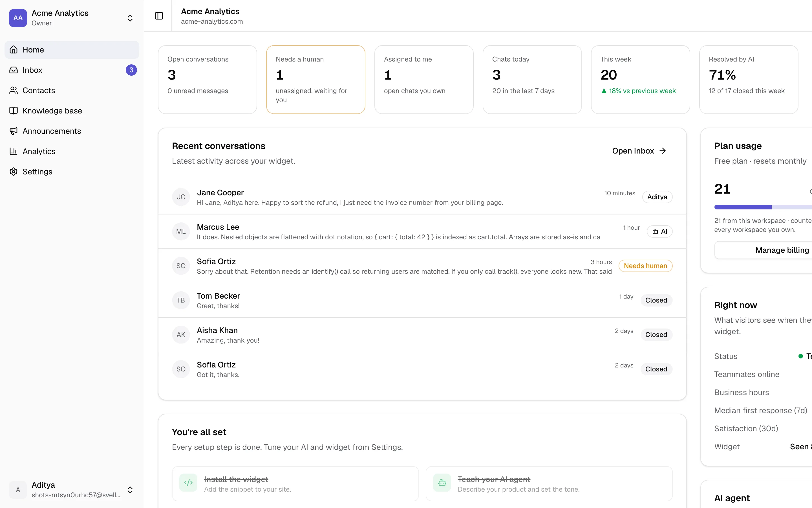The image size is (812, 508).
Task: Open Aisha Khan's conversation
Action: tap(422, 335)
